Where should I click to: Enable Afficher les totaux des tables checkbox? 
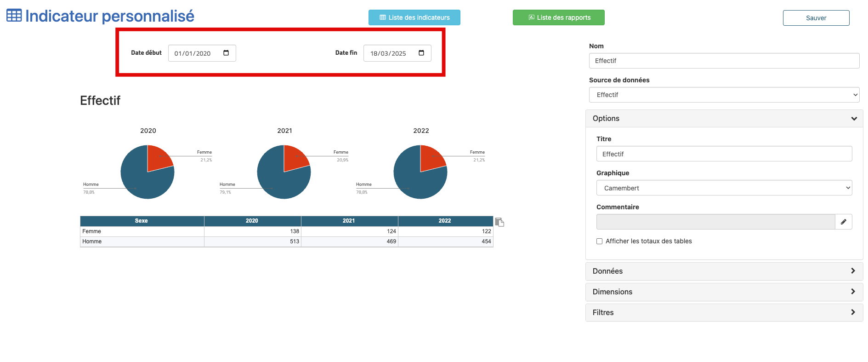[x=599, y=241]
